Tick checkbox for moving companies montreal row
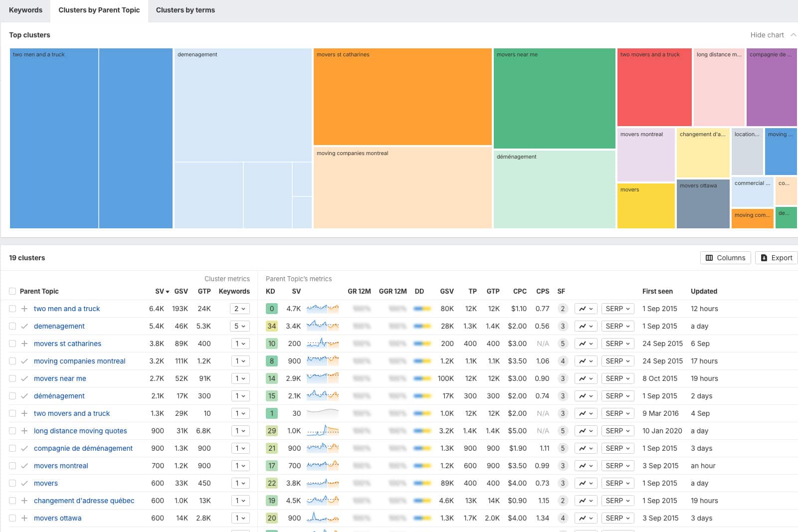 click(12, 361)
